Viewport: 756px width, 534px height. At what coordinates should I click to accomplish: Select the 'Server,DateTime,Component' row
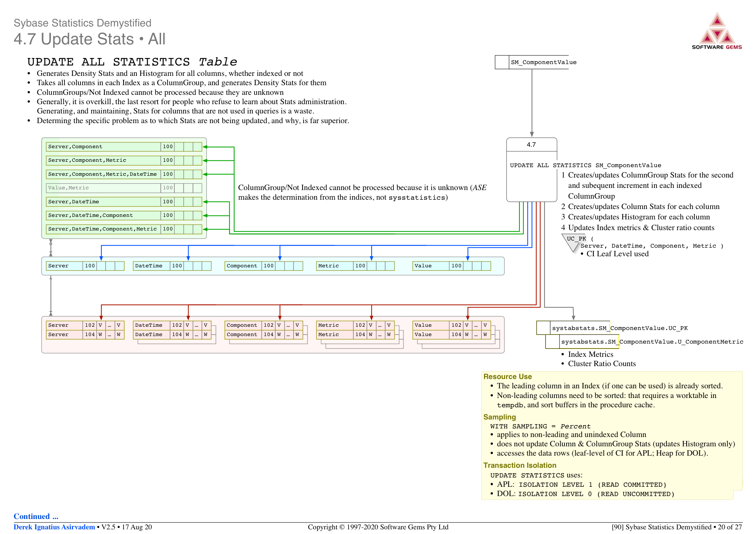point(124,215)
